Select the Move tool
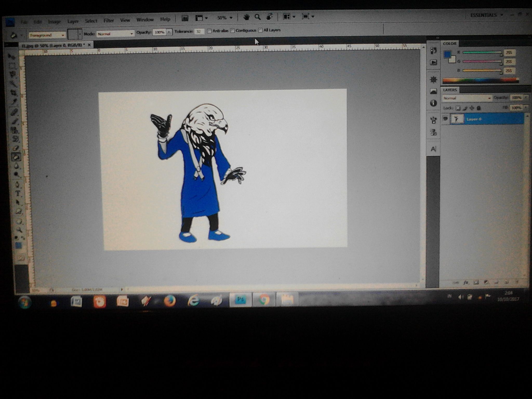Image resolution: width=532 pixels, height=399 pixels. [11, 57]
